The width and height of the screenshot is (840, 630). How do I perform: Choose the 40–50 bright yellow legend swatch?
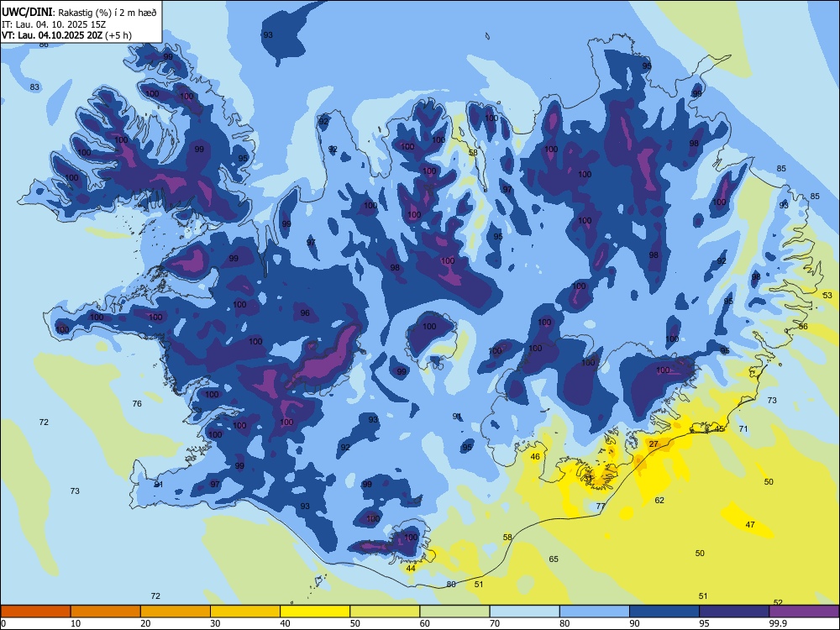coord(315,612)
